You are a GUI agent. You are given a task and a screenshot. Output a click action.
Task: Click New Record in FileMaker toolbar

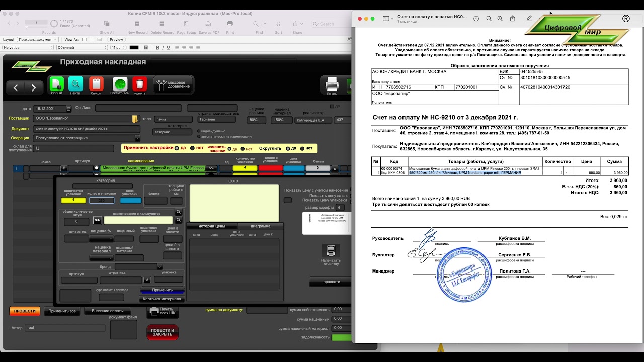[137, 24]
